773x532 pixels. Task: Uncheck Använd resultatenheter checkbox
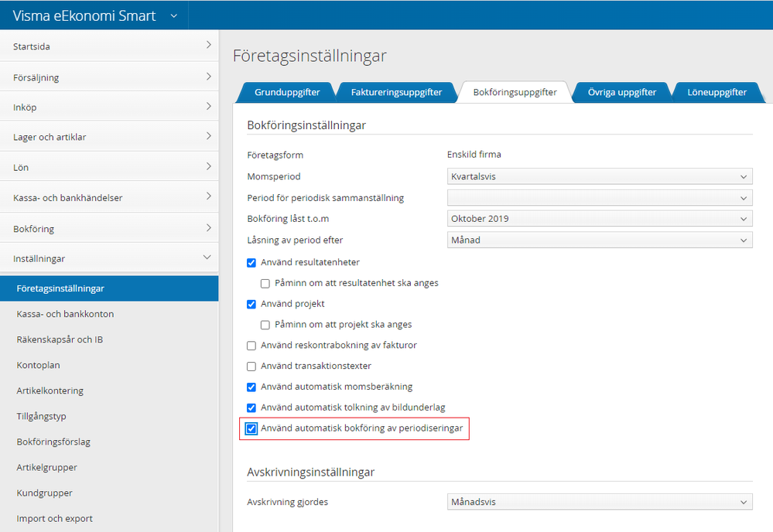pyautogui.click(x=251, y=263)
